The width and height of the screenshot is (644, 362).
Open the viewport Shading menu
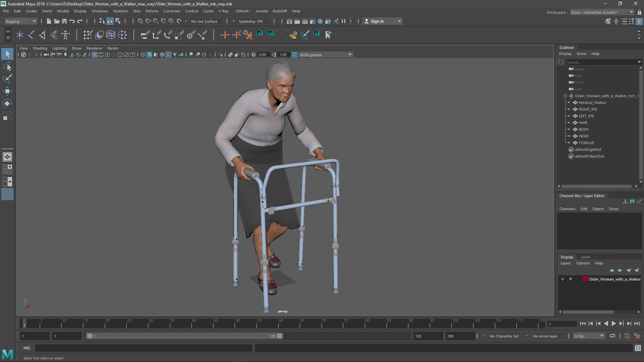point(40,48)
